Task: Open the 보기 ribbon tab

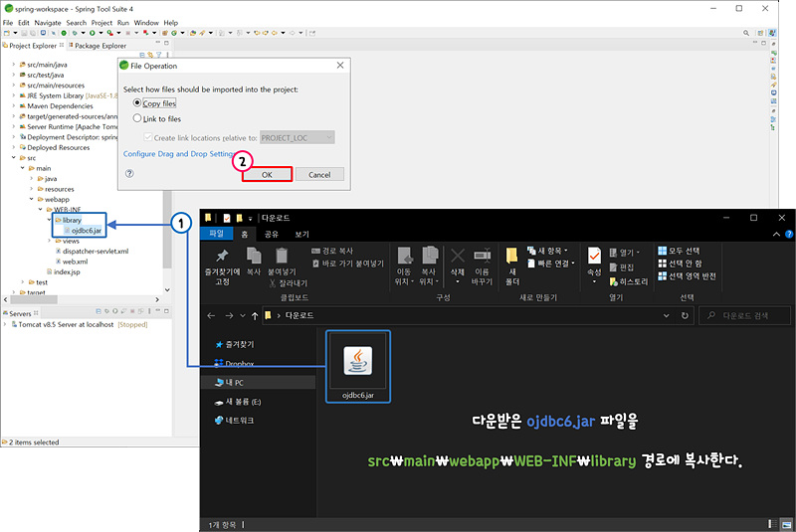Action: pyautogui.click(x=301, y=234)
